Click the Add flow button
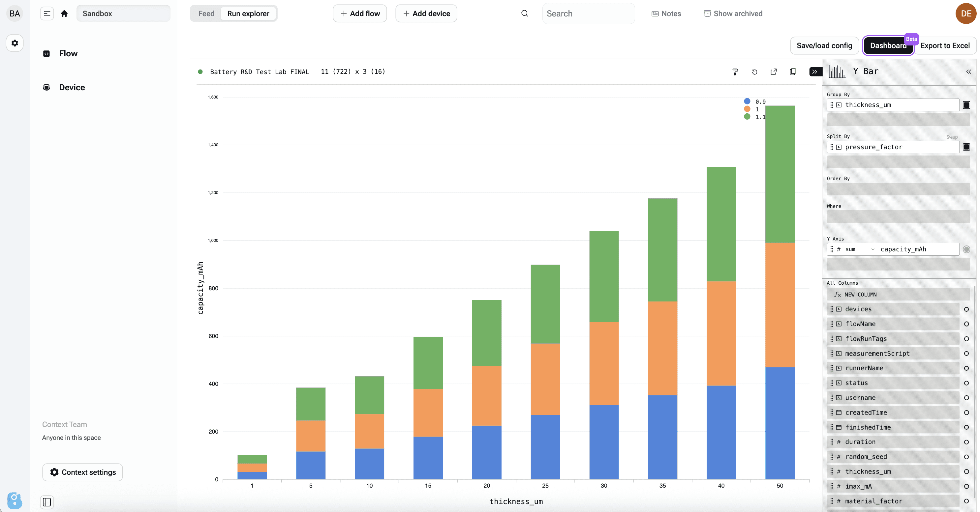Image resolution: width=980 pixels, height=512 pixels. [x=359, y=14]
